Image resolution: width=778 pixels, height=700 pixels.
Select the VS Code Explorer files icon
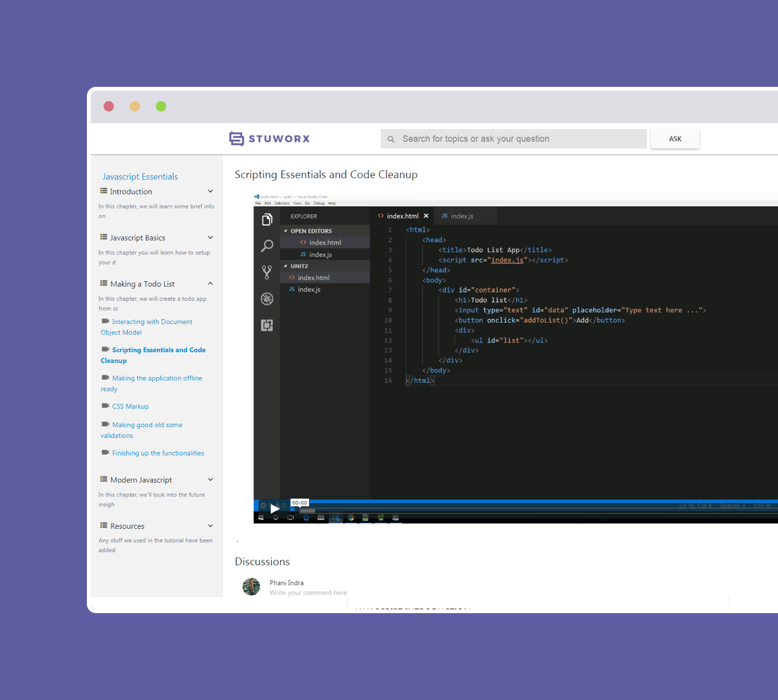tap(266, 220)
